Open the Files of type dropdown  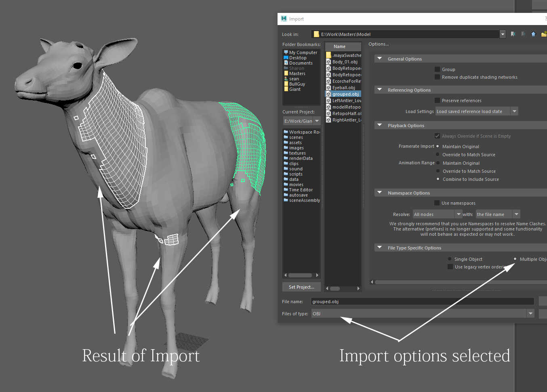530,313
